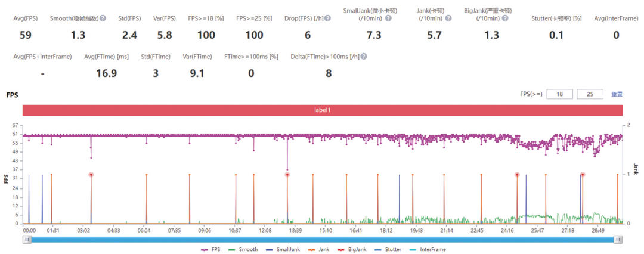Open help icon beside Delta(FTime)>100ms [/h]
Viewport: 644px width, 254px height.
point(364,57)
